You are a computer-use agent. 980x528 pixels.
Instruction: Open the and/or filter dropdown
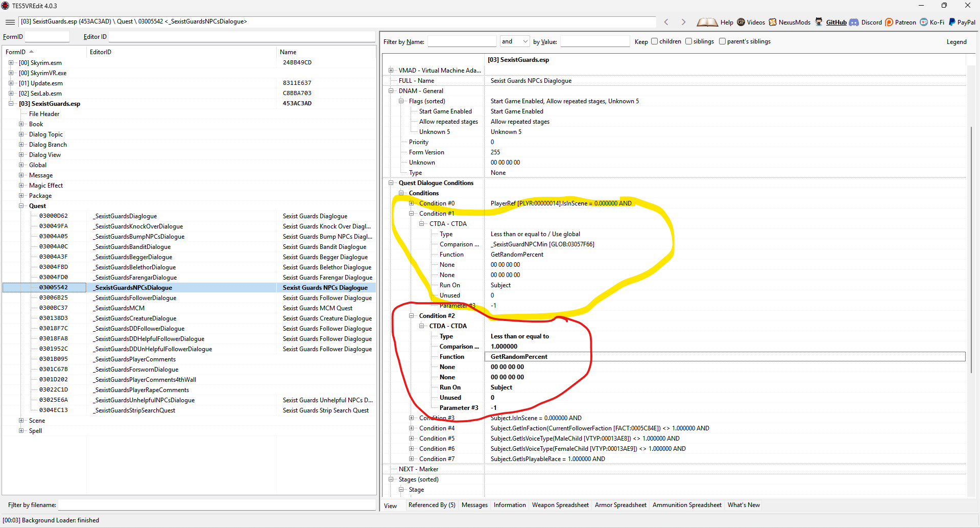(x=515, y=41)
